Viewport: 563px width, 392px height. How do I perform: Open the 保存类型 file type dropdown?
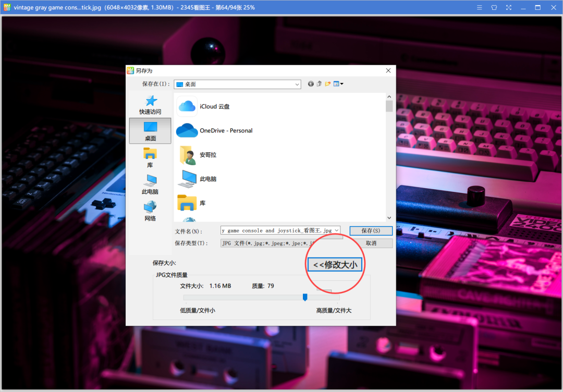336,242
